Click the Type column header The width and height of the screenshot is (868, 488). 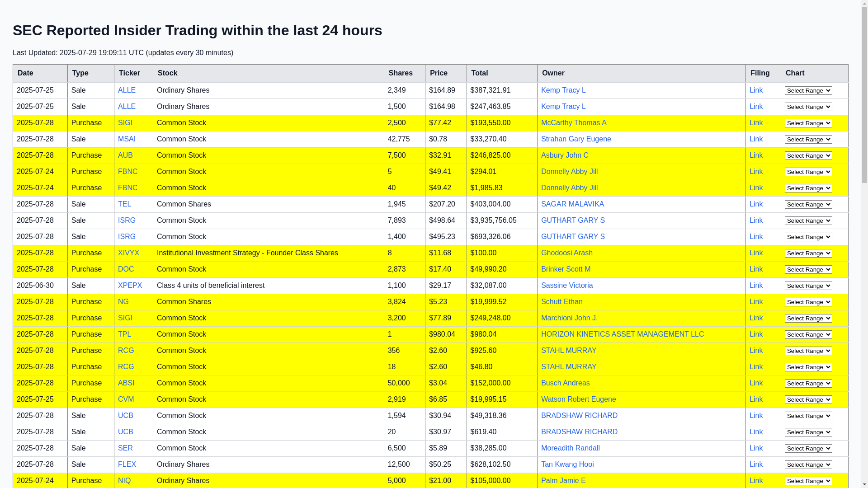(x=91, y=73)
